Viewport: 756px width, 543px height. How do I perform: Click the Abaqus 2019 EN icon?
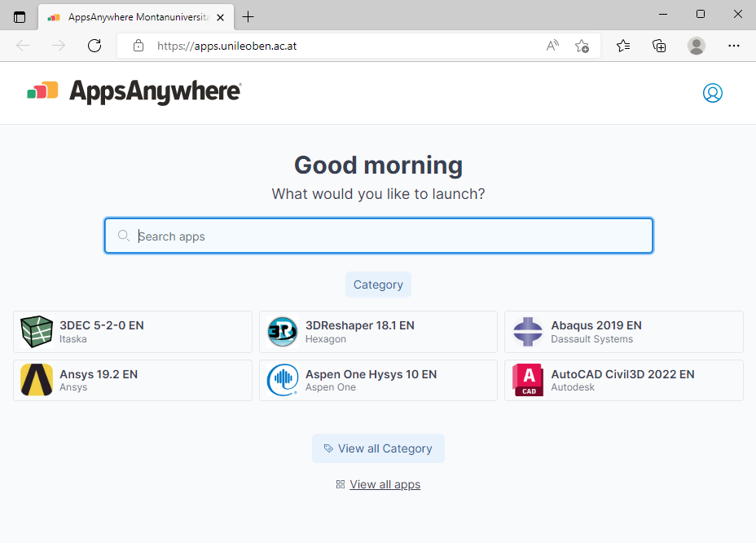pos(528,332)
